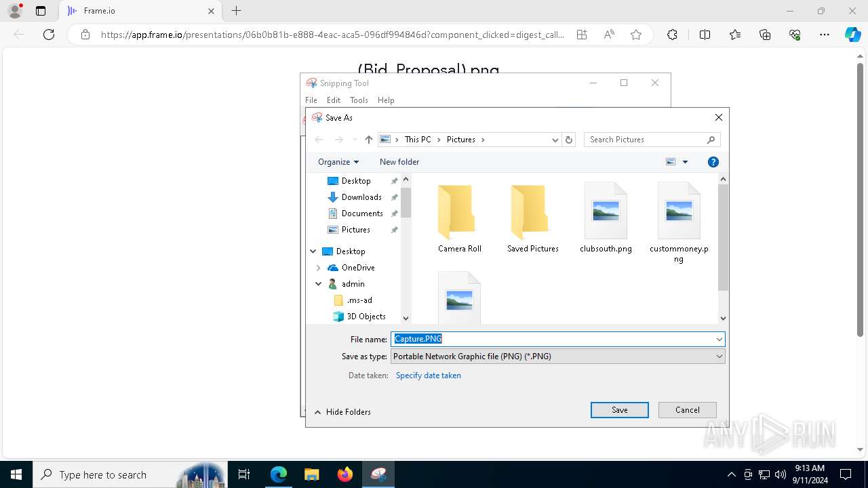
Task: Click New folder button
Action: (399, 162)
